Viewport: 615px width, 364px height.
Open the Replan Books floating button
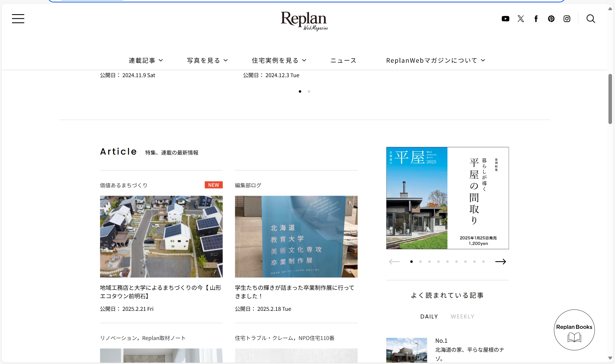(574, 330)
